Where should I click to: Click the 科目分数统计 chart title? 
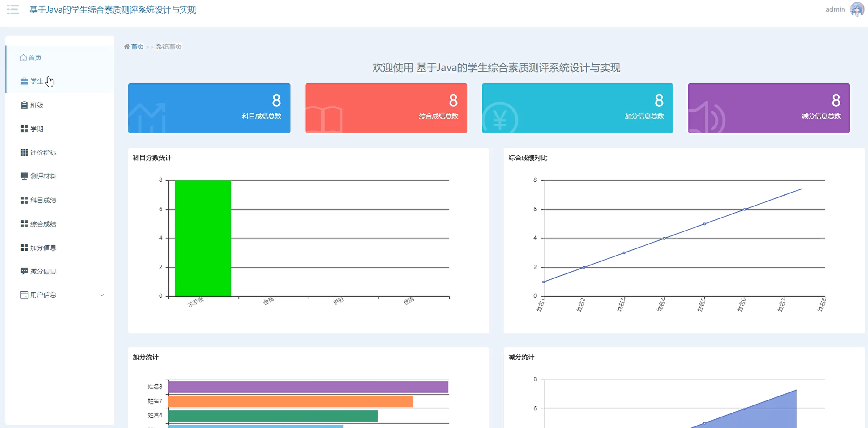152,158
